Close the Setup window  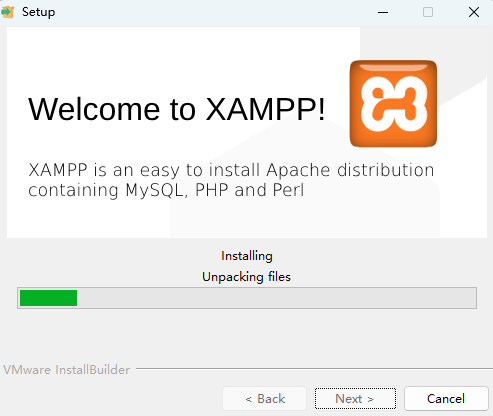[x=474, y=13]
